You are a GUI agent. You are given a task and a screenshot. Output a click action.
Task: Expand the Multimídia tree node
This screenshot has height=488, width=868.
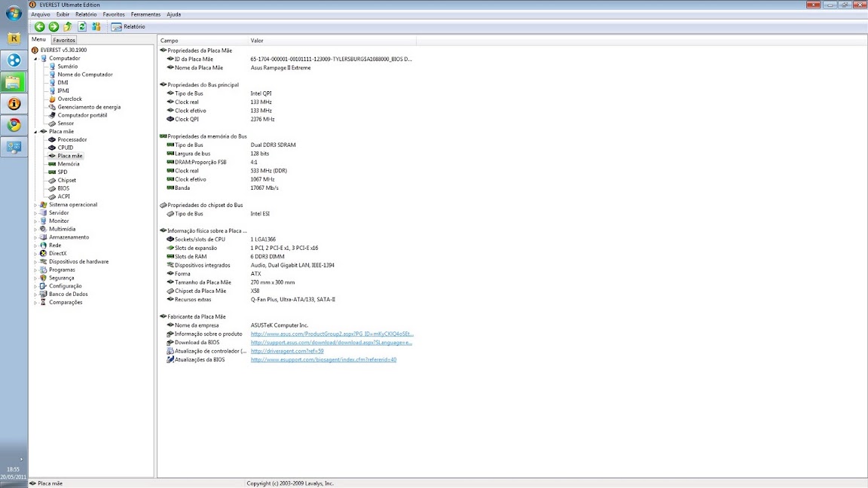tap(36, 229)
